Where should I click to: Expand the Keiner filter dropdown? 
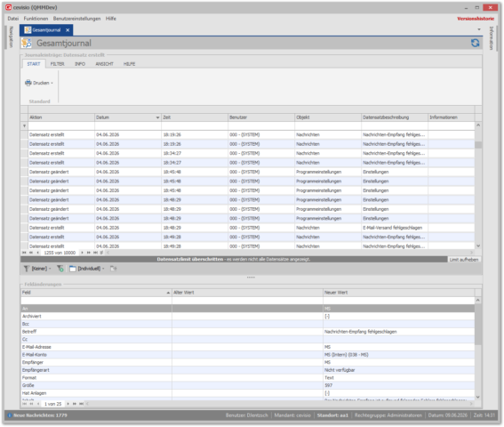[x=50, y=269]
